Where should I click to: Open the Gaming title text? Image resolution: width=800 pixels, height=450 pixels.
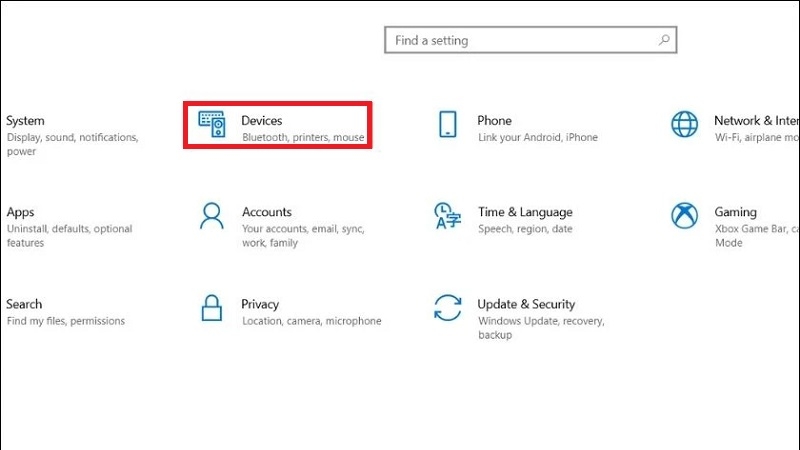(x=735, y=212)
